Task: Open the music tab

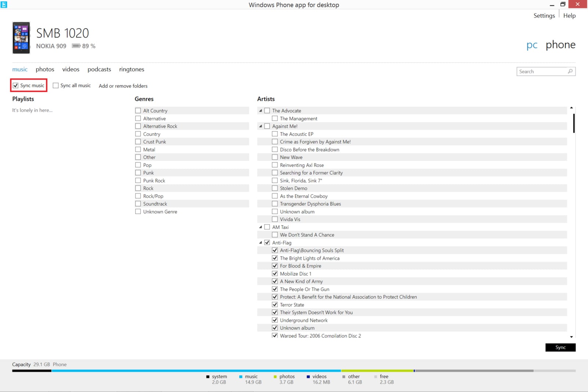Action: (20, 69)
